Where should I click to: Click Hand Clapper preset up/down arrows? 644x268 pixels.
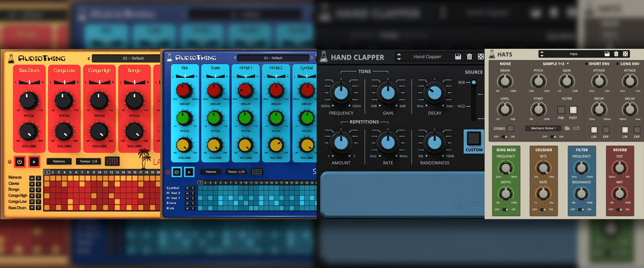(x=399, y=57)
